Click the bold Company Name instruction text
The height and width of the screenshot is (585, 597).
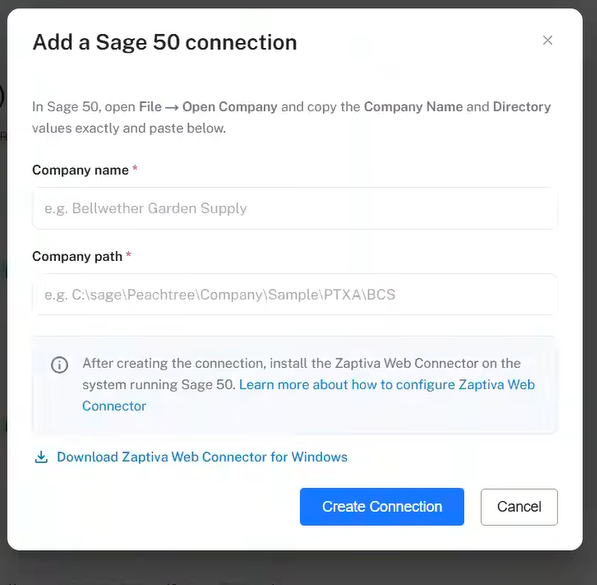coord(413,107)
